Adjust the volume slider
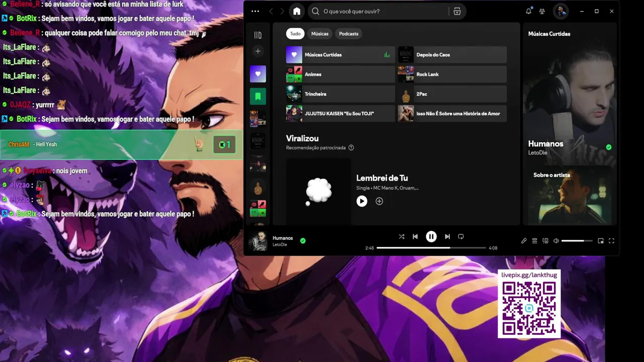Screen dimensions: 644x362 tap(577, 241)
